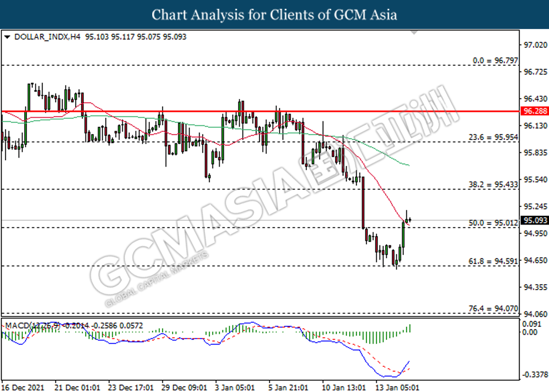Viewport: 549px width, 392px height.
Task: Click the 96.430 price axis value
Action: click(535, 99)
